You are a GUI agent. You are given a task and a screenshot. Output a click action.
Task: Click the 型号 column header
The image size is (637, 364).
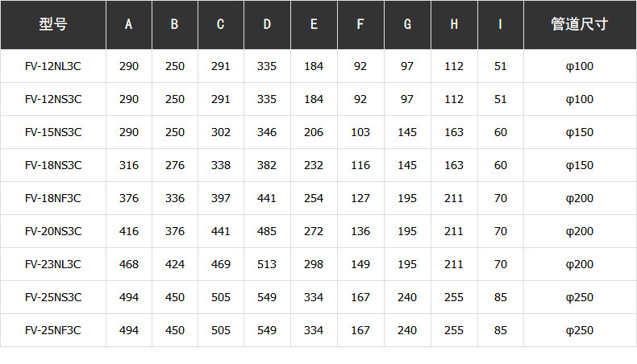coord(53,24)
